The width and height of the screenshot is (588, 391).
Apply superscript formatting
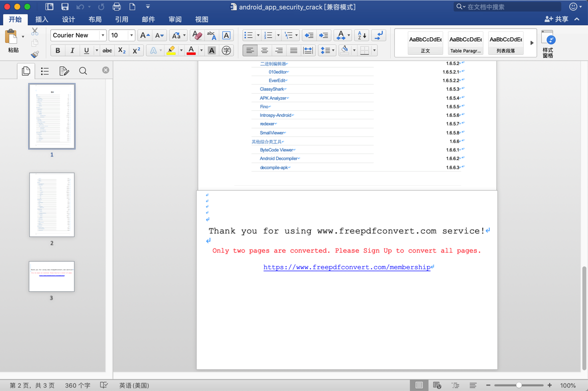(x=137, y=50)
